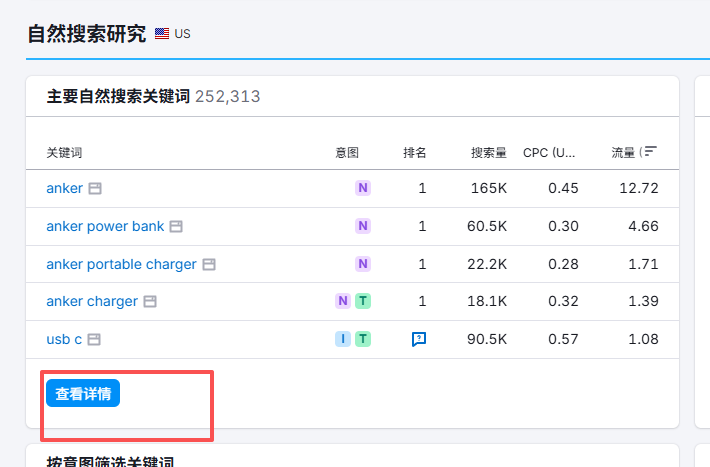
Task: Click the N intent badge for anker
Action: tap(363, 188)
